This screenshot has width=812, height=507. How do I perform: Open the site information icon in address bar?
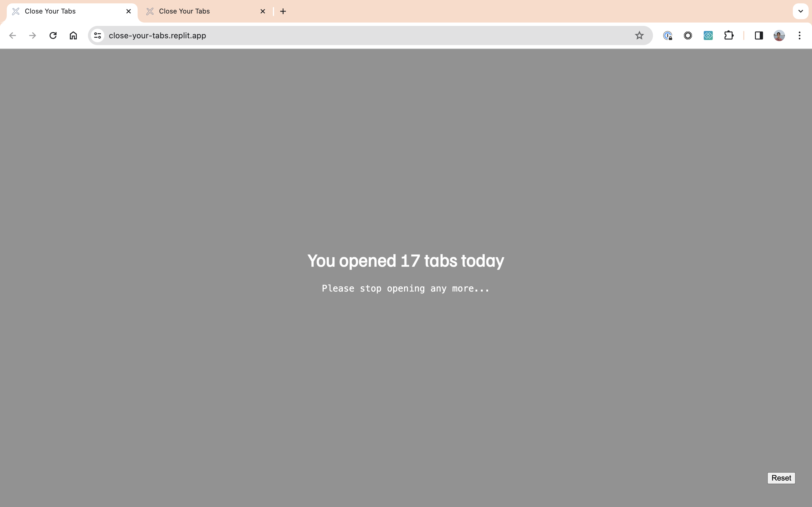click(x=98, y=35)
